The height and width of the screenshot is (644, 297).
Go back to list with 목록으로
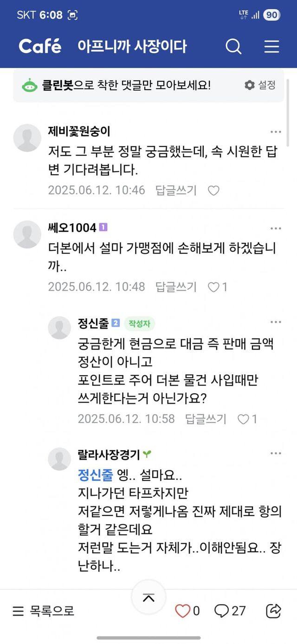[x=43, y=611]
